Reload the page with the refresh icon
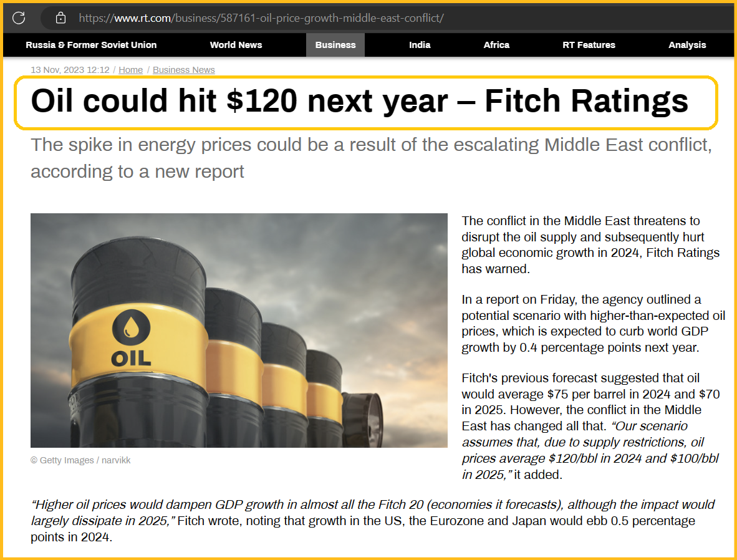The height and width of the screenshot is (560, 737). [19, 18]
